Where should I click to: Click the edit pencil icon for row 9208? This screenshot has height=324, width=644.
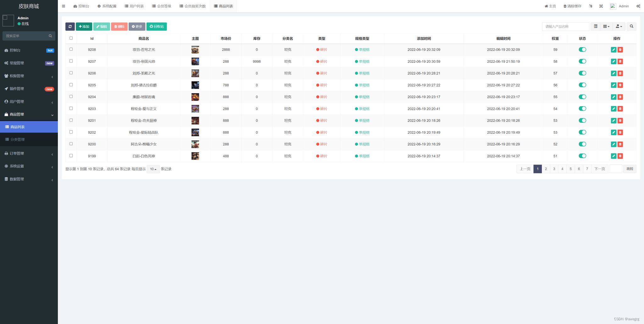coord(613,50)
